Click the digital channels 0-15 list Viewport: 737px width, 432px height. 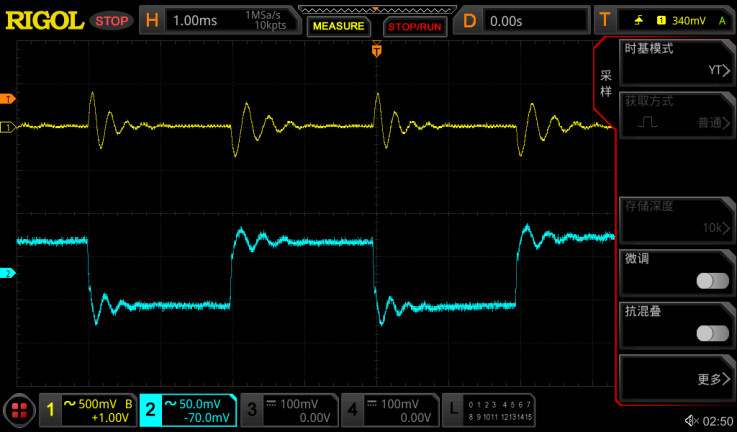point(500,410)
